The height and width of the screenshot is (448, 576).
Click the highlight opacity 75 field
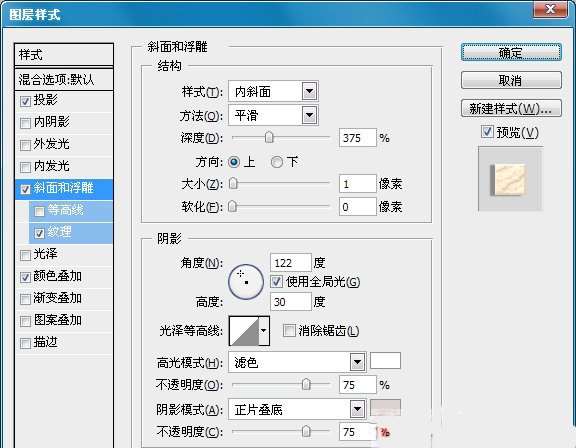(x=358, y=385)
